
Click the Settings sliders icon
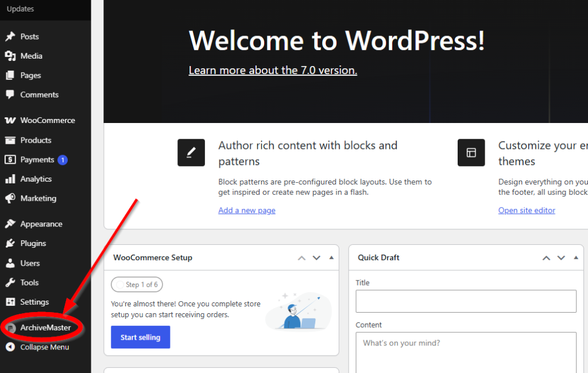(10, 302)
